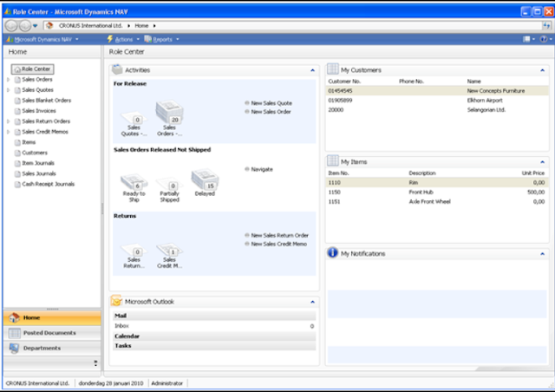Click the My Items grid icon
The image size is (555, 392).
tap(333, 160)
